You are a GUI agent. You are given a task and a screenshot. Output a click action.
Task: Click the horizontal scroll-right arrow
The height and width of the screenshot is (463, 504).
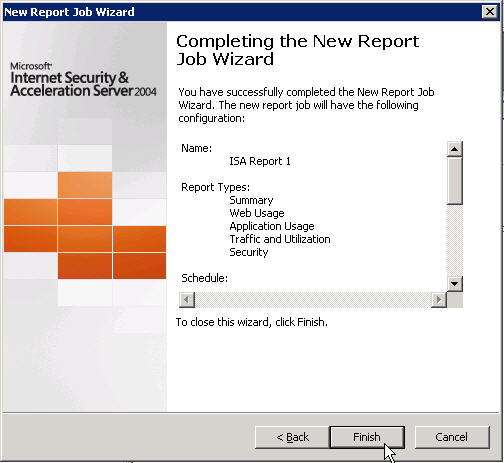(x=439, y=300)
